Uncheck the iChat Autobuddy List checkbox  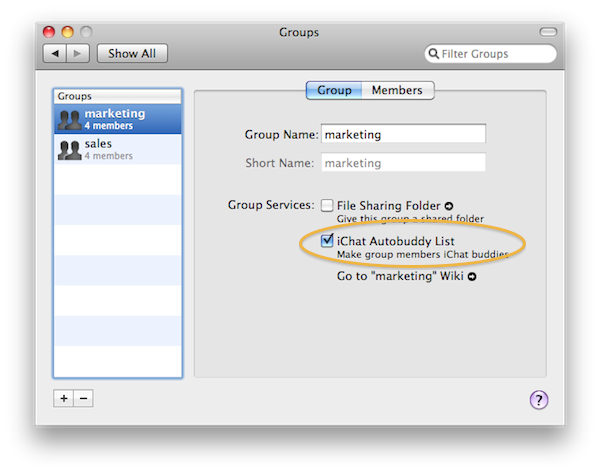[327, 241]
